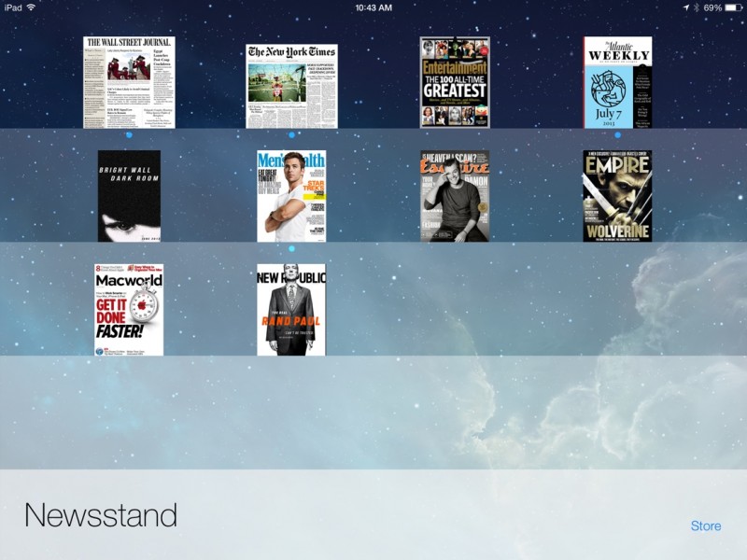Image resolution: width=747 pixels, height=560 pixels.
Task: Tap the Store link
Action: (x=706, y=525)
